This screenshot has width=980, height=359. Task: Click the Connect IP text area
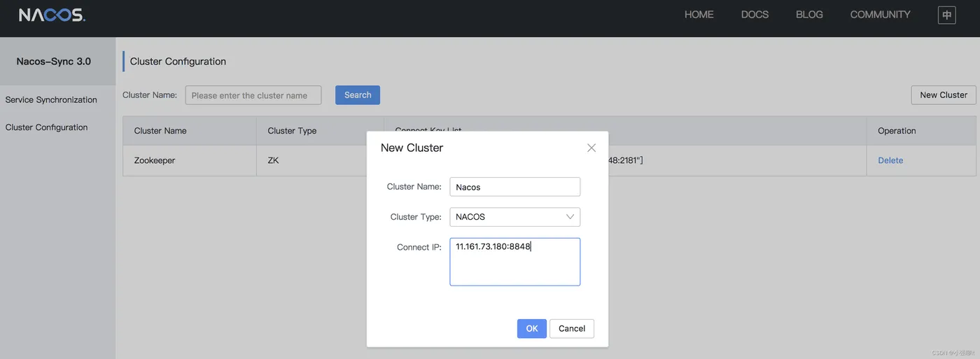pos(514,262)
